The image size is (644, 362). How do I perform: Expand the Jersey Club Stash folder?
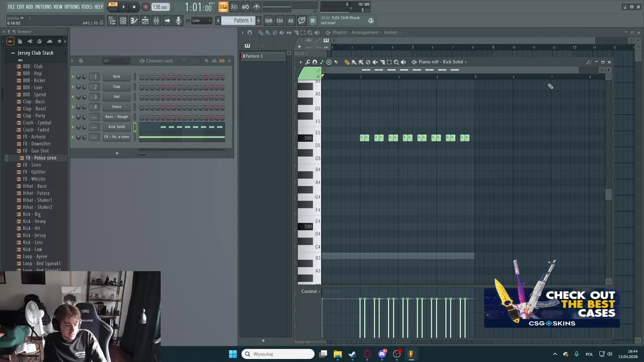coord(35,53)
